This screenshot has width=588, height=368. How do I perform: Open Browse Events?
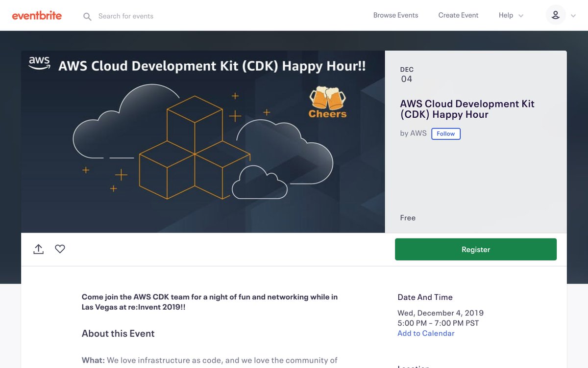(395, 15)
